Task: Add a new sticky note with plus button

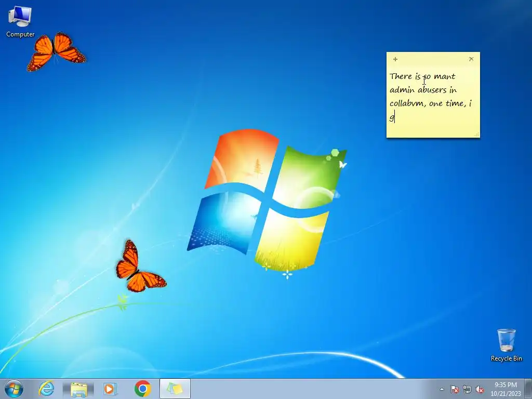Action: pos(395,59)
